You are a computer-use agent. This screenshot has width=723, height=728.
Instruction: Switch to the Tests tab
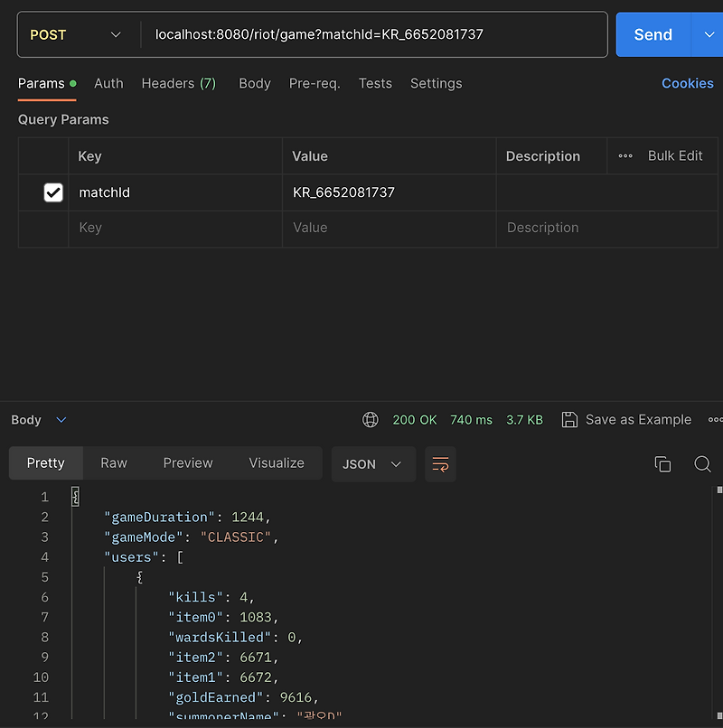[375, 84]
